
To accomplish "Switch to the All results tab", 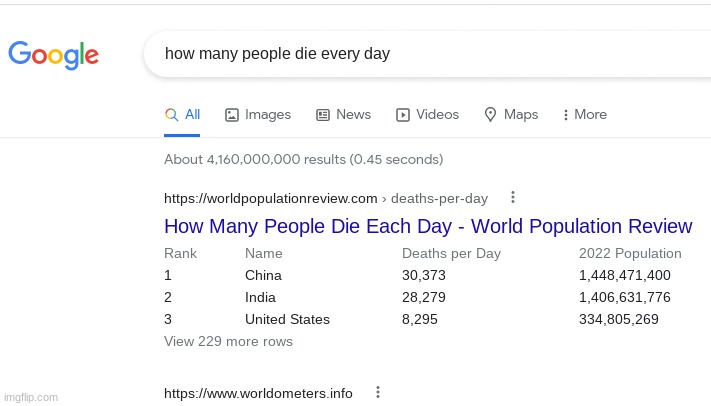I will point(182,115).
